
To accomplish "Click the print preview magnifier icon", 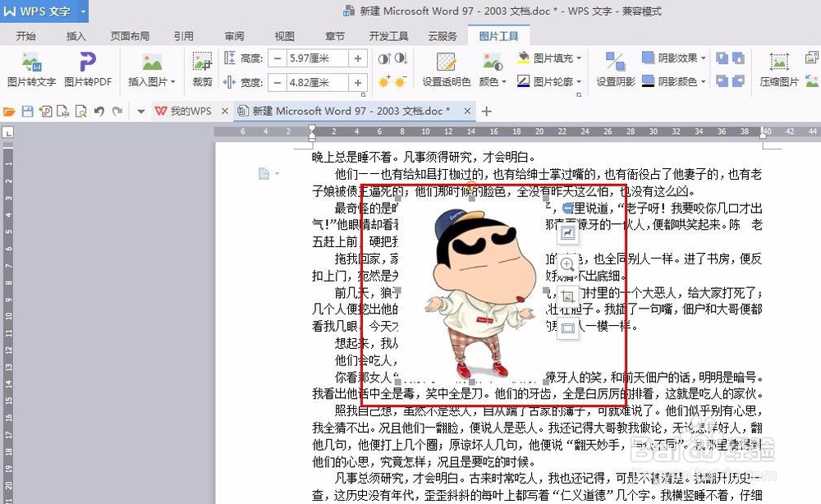I will (81, 111).
